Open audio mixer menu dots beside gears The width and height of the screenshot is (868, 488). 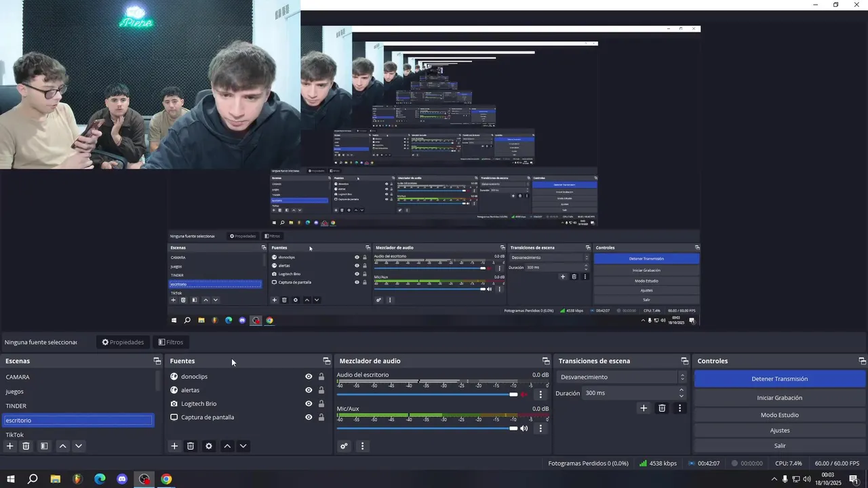coord(362,446)
